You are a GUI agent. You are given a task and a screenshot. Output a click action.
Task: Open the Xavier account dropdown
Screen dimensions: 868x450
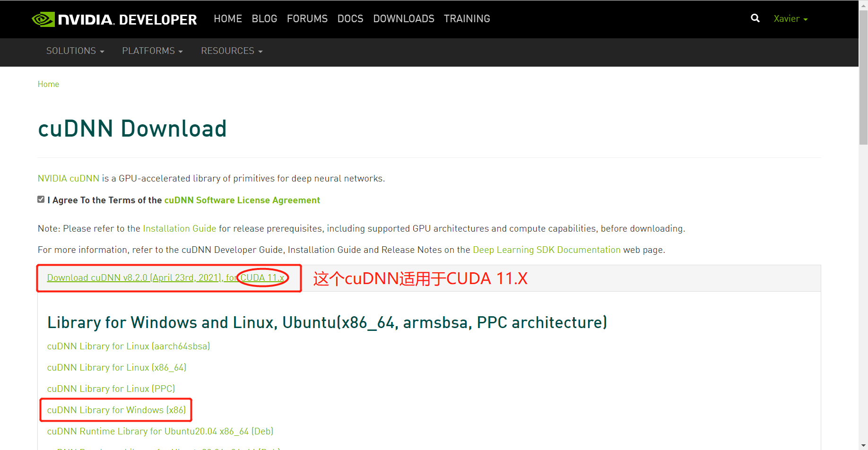coord(790,19)
